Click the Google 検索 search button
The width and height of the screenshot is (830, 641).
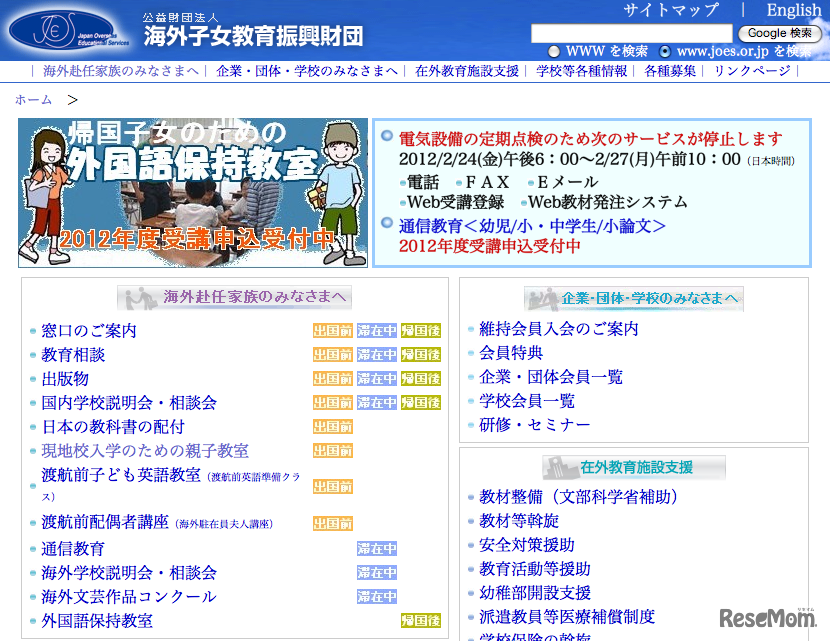click(x=780, y=32)
